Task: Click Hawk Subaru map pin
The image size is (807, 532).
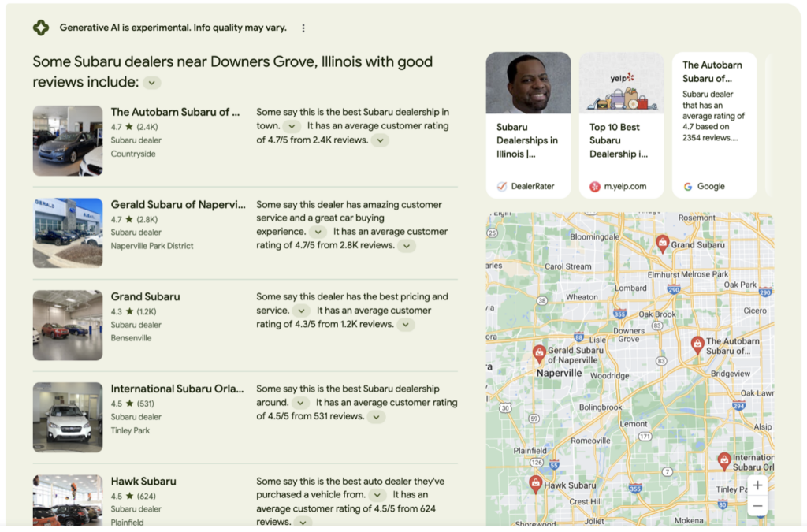Action: [x=536, y=482]
